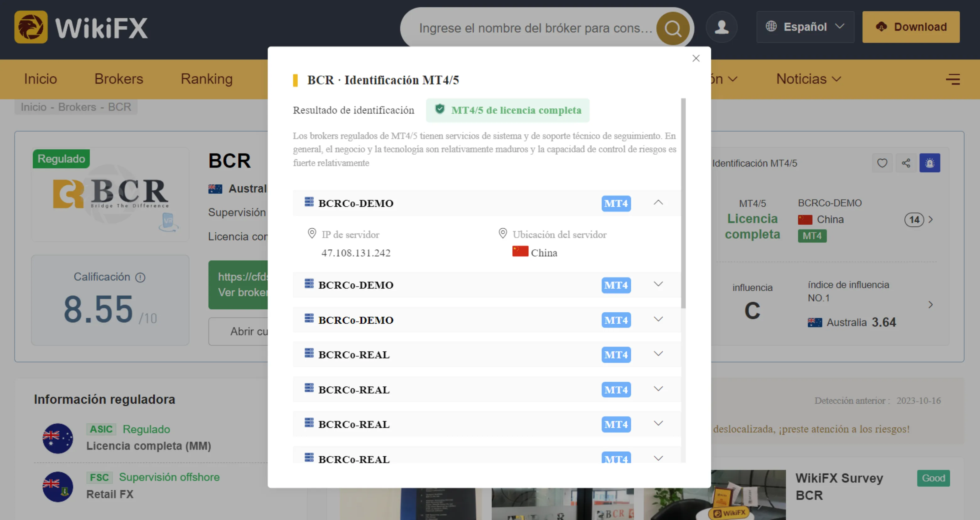Click the broker name search field
Screen dimensions: 980x520
pyautogui.click(x=535, y=28)
